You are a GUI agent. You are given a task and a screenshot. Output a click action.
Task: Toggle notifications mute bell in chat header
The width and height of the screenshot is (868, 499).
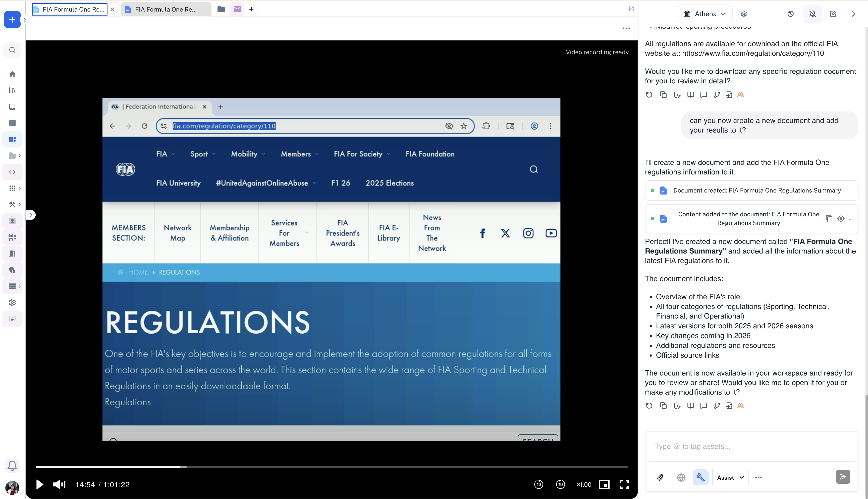point(812,14)
